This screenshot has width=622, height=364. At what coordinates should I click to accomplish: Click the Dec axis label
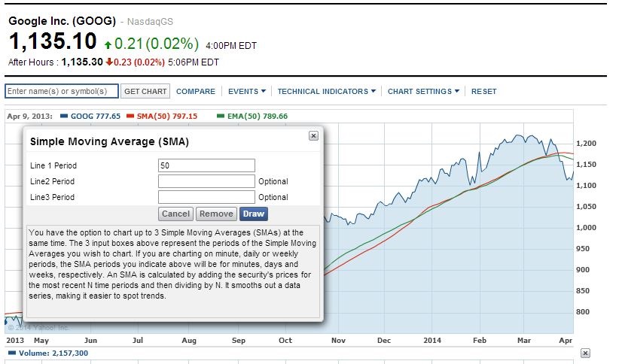(384, 340)
